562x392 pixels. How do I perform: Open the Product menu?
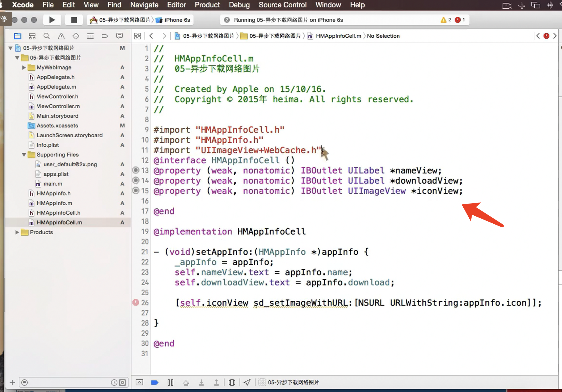[207, 5]
